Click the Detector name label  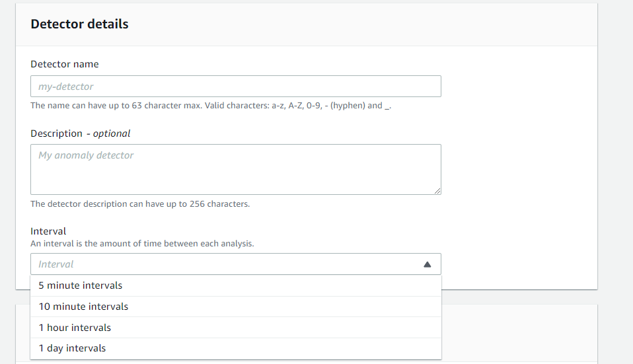pos(65,64)
